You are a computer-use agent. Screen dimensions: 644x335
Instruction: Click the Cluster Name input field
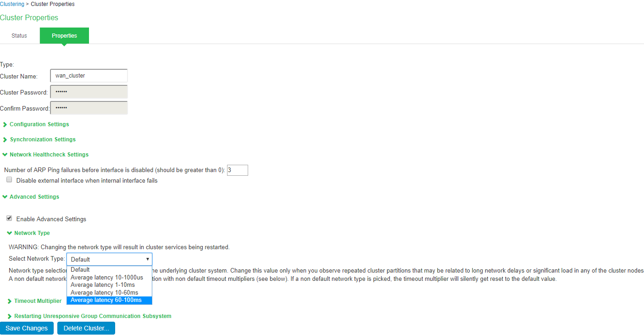pyautogui.click(x=89, y=76)
